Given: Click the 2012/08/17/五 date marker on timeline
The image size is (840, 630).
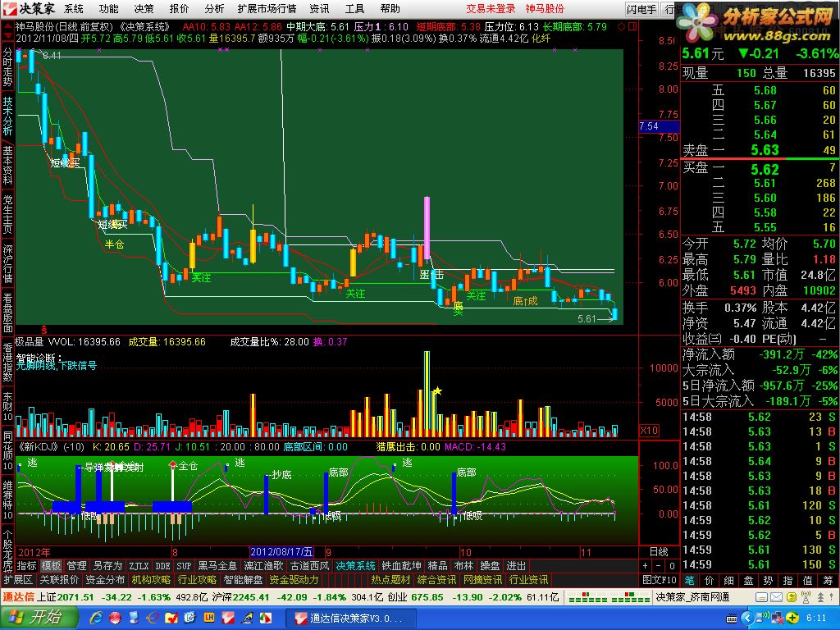Looking at the screenshot, I should (282, 552).
